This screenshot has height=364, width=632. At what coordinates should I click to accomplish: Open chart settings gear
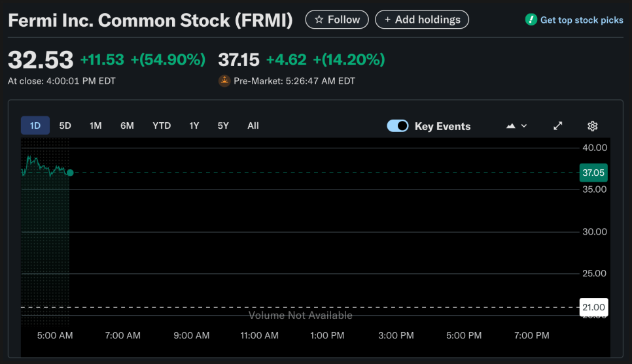(593, 126)
